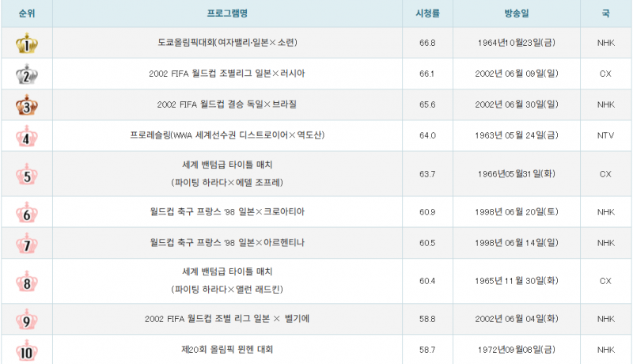The image size is (633, 364).
Task: Select program 2002 FIFA 월드컵 조별 리그 일본 × 벨기에
Action: click(227, 319)
